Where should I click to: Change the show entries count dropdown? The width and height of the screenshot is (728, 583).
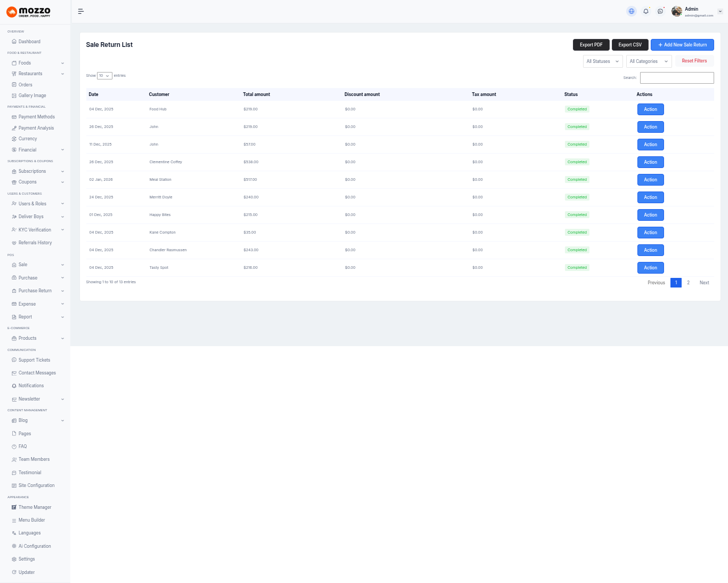tap(104, 76)
